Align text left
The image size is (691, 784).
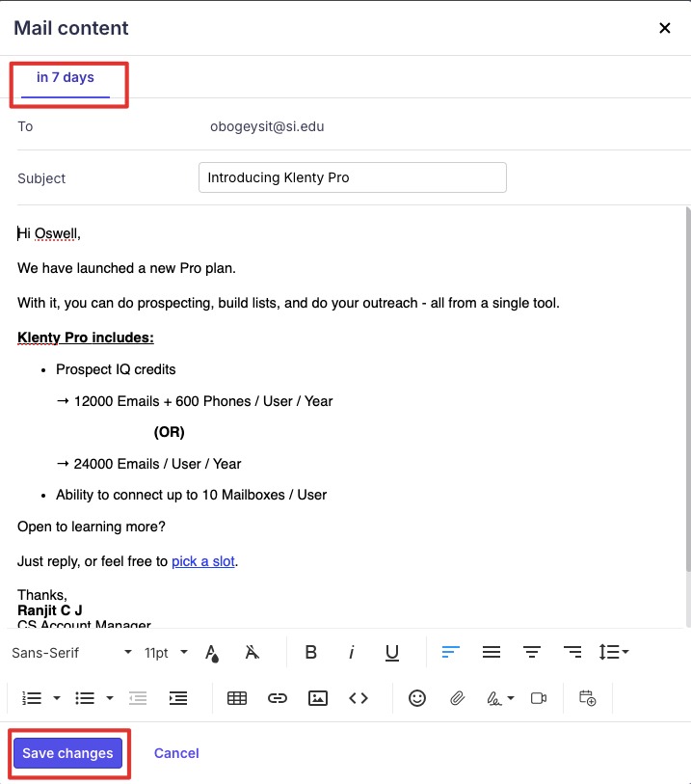tap(451, 652)
